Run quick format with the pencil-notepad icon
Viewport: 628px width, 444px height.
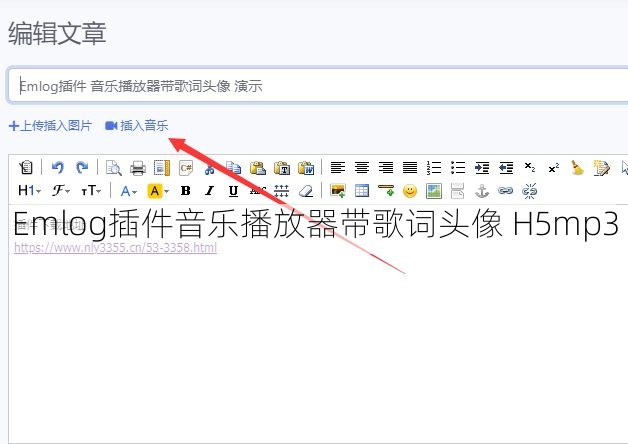tap(602, 167)
